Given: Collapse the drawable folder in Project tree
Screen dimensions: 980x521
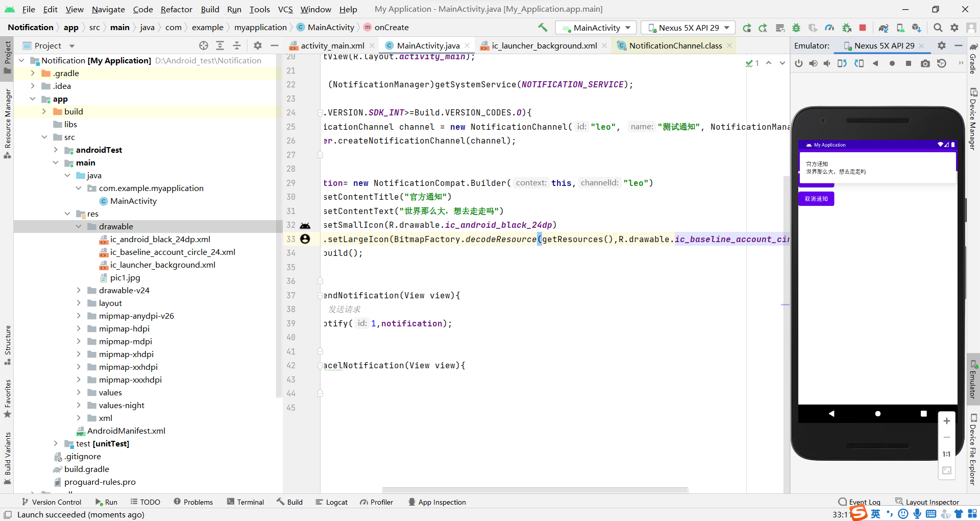Looking at the screenshot, I should [x=79, y=226].
